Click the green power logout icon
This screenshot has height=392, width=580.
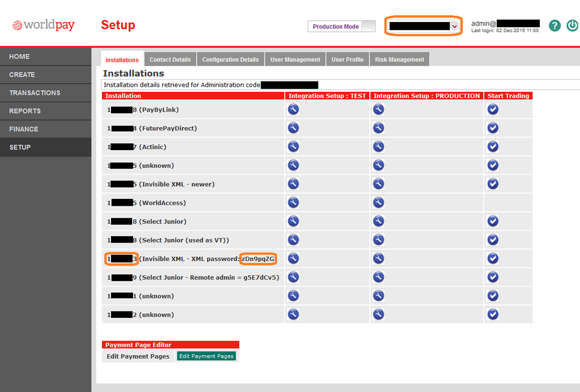click(572, 25)
